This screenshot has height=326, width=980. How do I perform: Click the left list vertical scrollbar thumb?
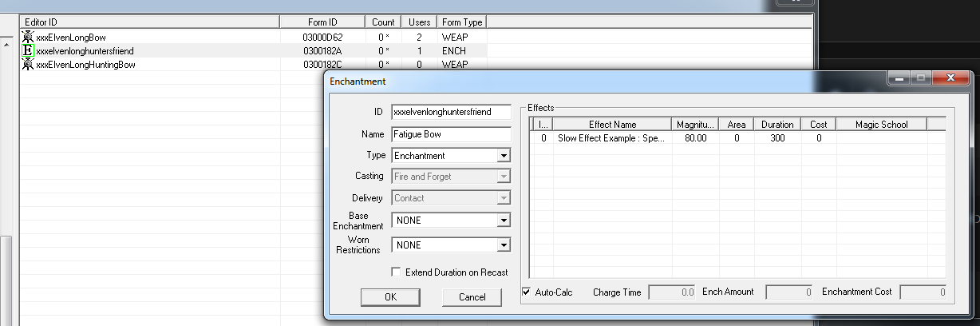[x=6, y=280]
